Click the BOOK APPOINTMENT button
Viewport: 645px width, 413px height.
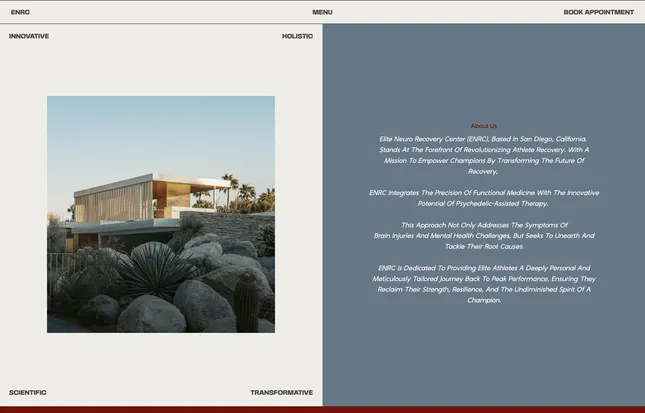[x=598, y=12]
